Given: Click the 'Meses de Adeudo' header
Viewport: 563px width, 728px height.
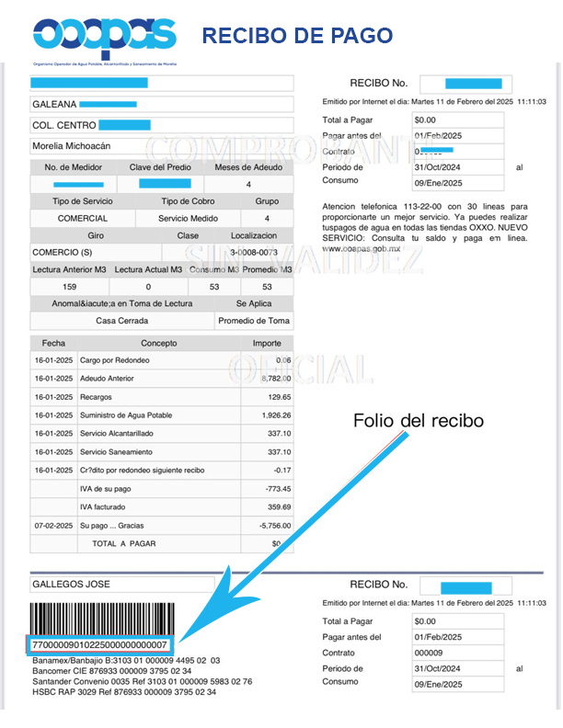Looking at the screenshot, I should [248, 167].
